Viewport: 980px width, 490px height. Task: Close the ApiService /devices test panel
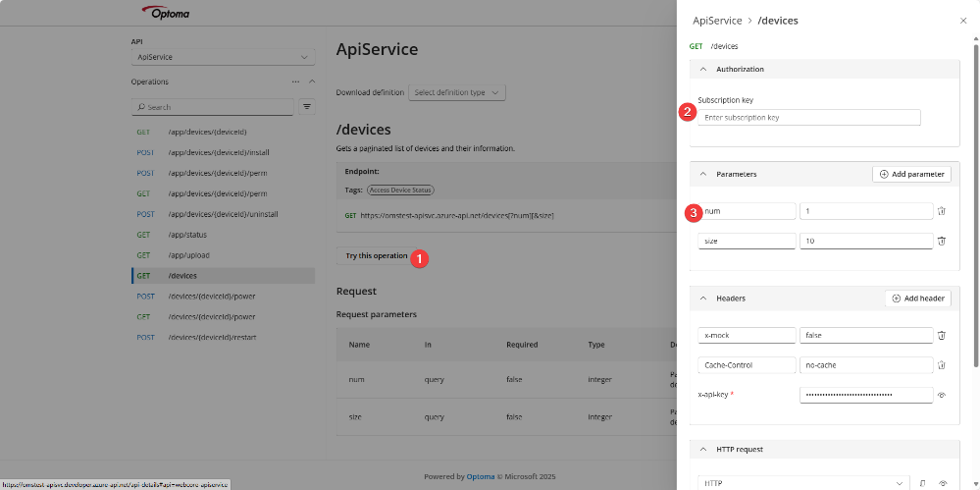[962, 20]
